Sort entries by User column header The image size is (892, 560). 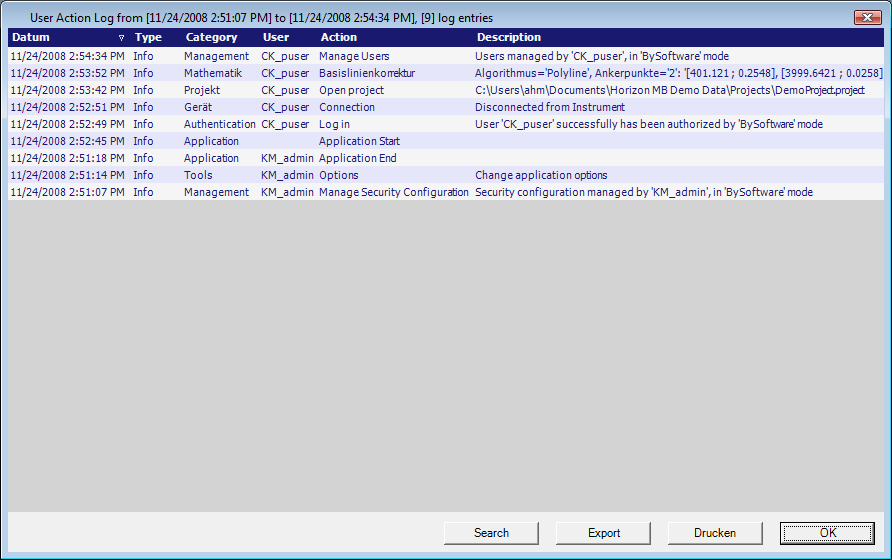276,38
